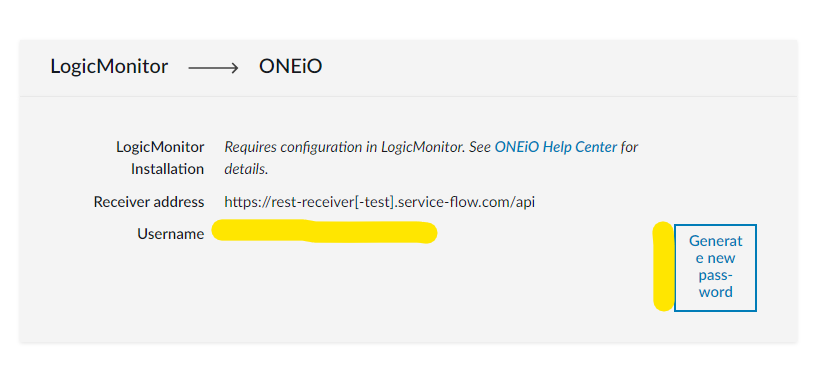Click the yellow bar beside Generate button
Image resolution: width=817 pixels, height=370 pixels.
coord(663,266)
